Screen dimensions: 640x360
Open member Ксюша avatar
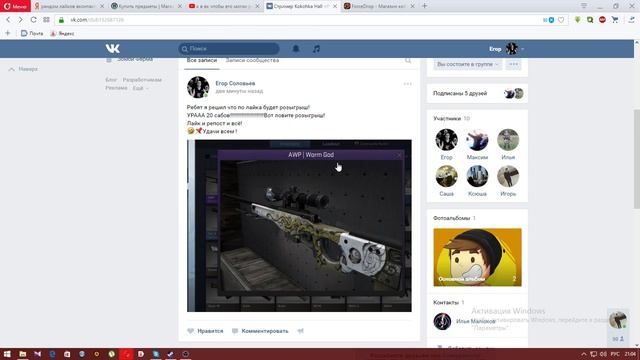point(477,176)
